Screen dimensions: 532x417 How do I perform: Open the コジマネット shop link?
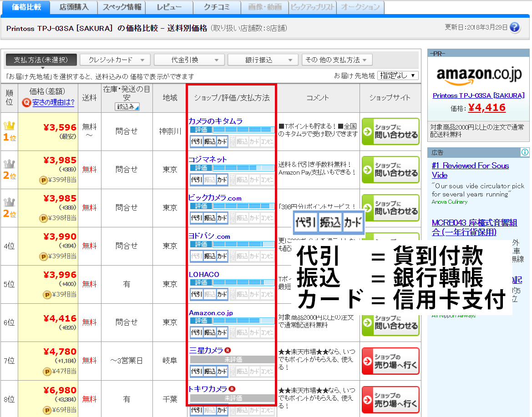tap(208, 159)
